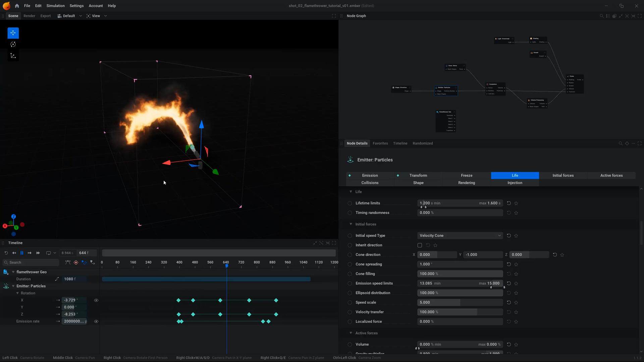Screen dimensions: 644x362
Task: Favorite the Cone spreading parameter
Action: [x=516, y=264]
